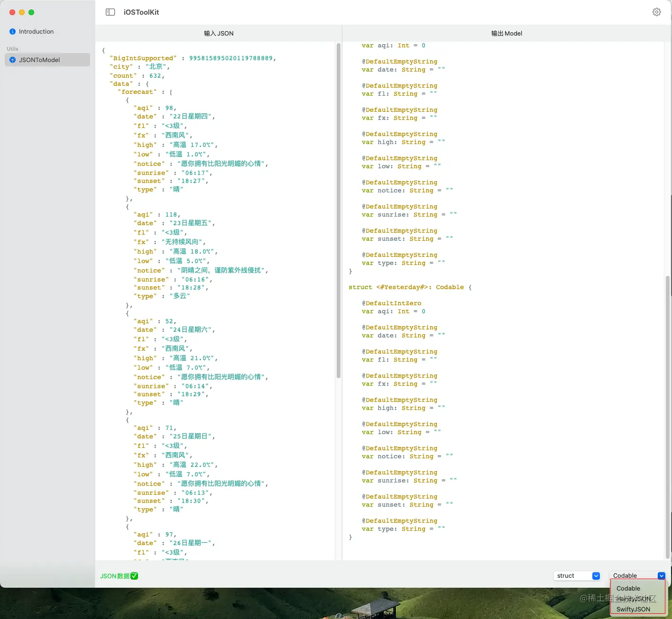Click the "data" : { line
Screen dimensions: 672x619
click(x=129, y=84)
